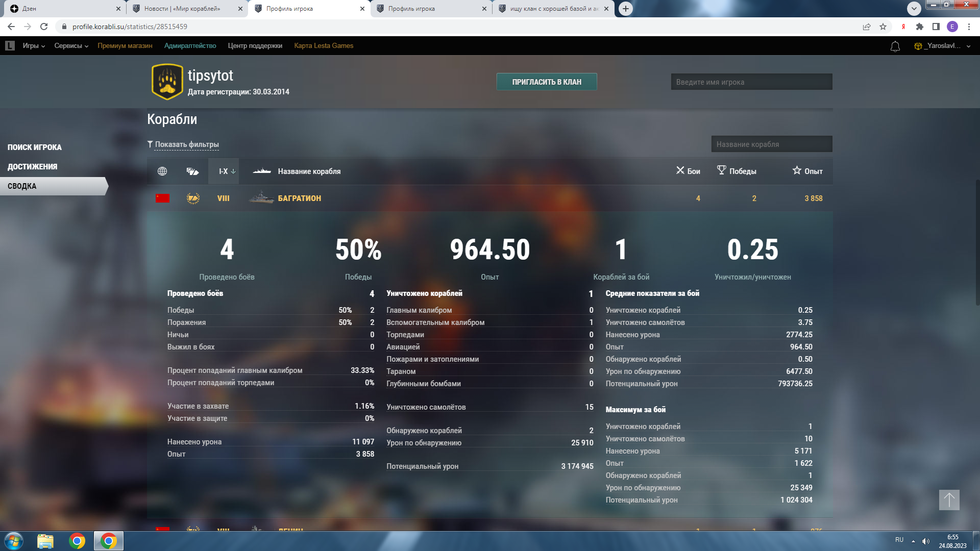Open ДОСТИЖЕНИЯ in sidebar
The image size is (980, 551).
(32, 167)
